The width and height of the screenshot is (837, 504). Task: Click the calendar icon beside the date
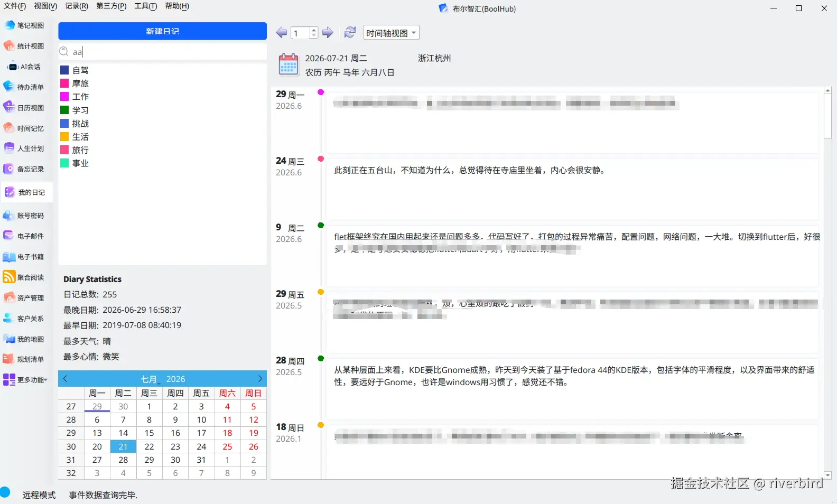pyautogui.click(x=289, y=64)
